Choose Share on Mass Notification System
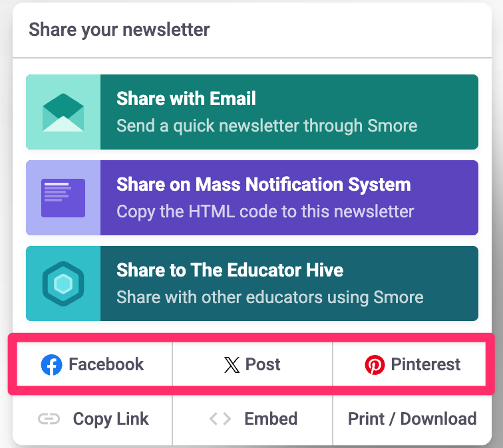Screen dimensions: 503x448 pyautogui.click(x=263, y=184)
